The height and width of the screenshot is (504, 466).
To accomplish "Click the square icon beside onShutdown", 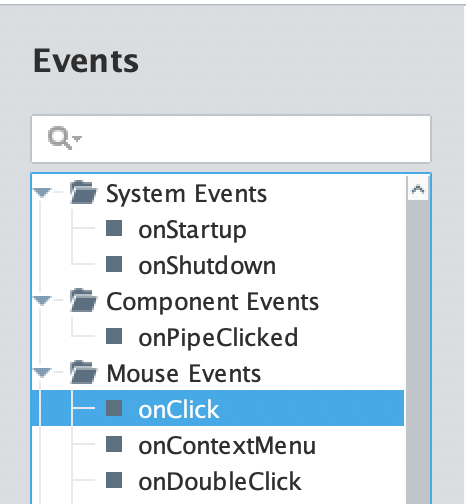I will (114, 264).
